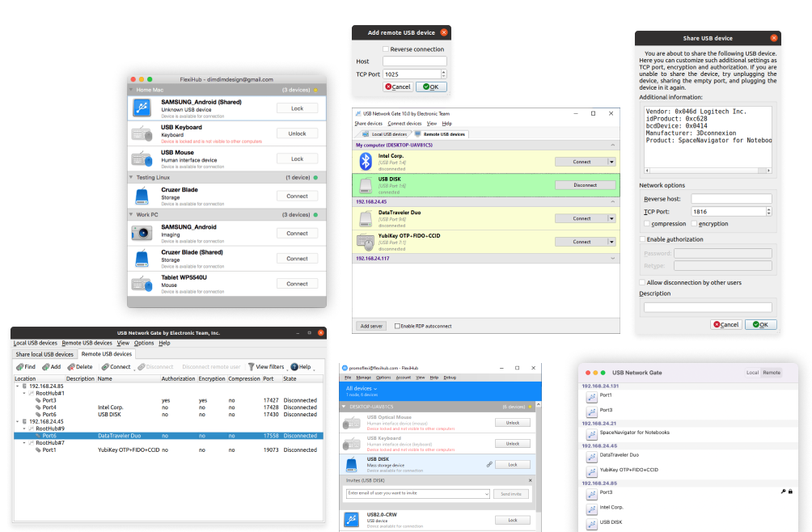
Task: Click the key icon on the Port3 row under 192.168.24.85
Action: pyautogui.click(x=783, y=492)
